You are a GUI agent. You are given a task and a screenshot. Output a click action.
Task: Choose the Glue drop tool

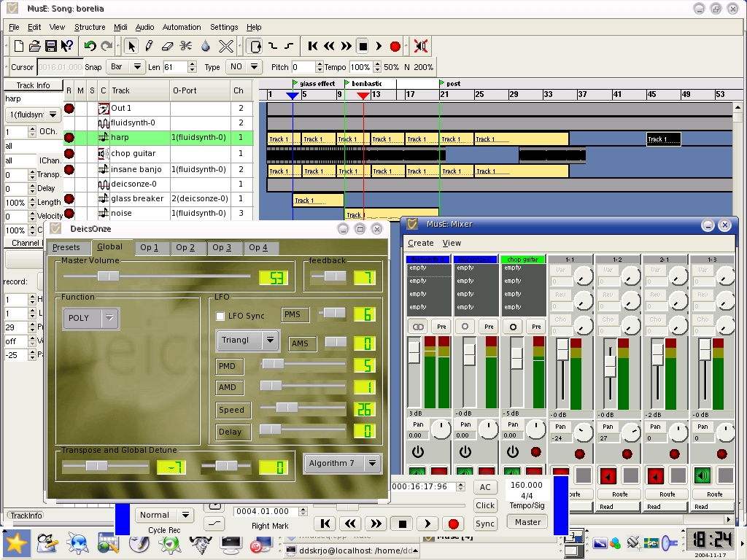pos(206,46)
